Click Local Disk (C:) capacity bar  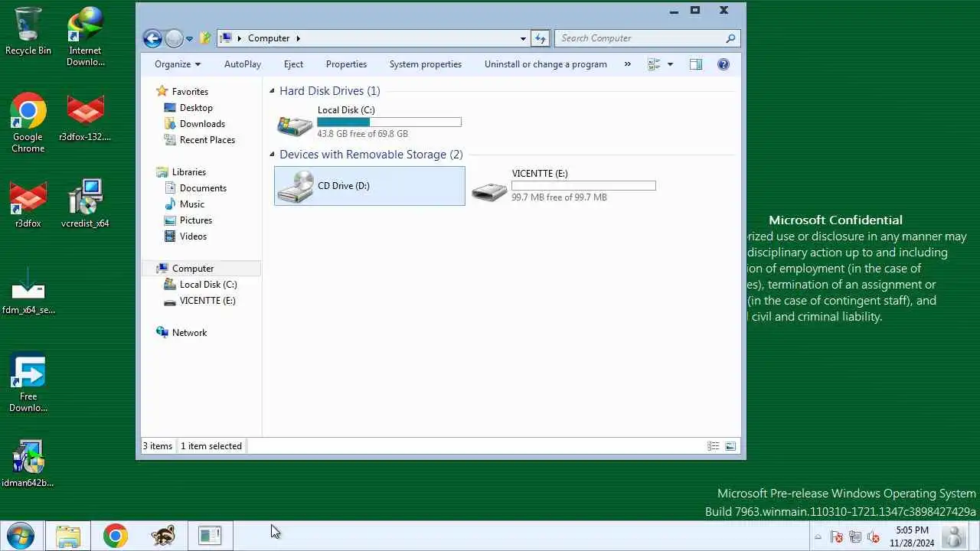(389, 122)
